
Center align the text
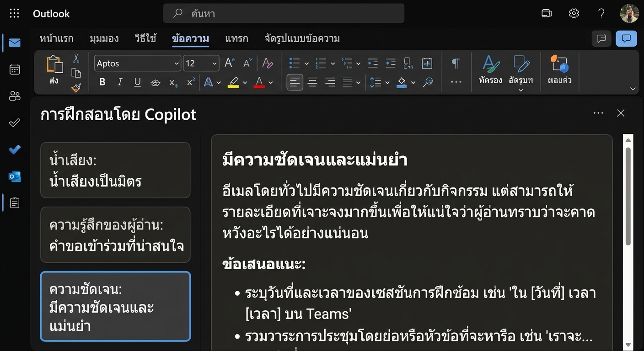[x=312, y=82]
